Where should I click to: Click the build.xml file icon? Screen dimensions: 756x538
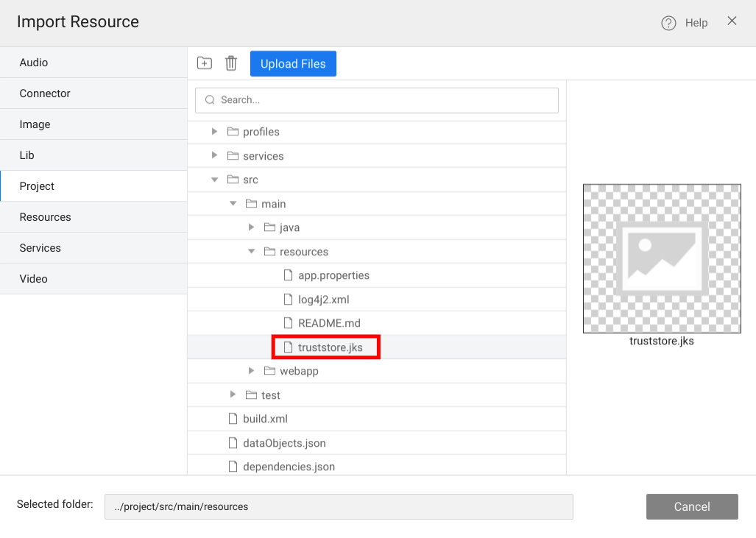(233, 419)
